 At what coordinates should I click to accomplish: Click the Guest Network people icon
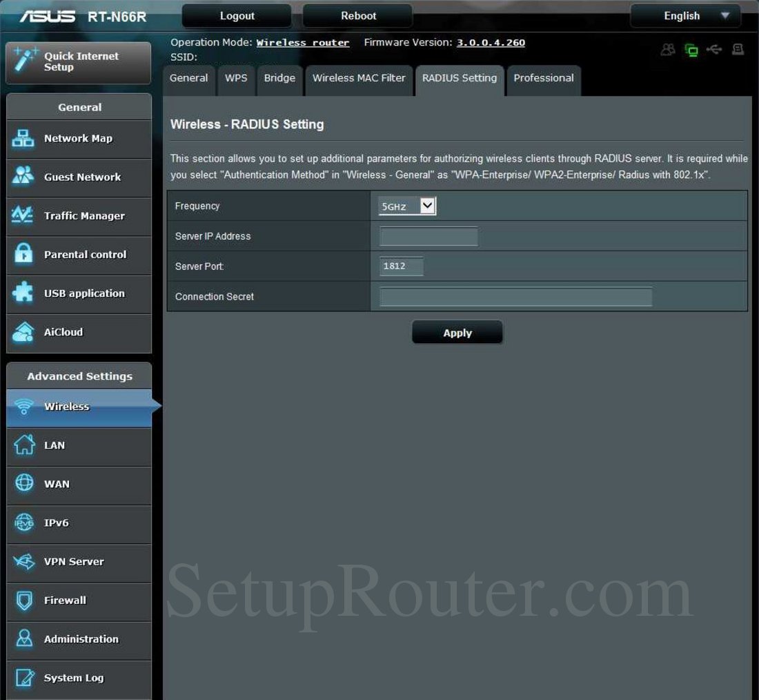click(x=23, y=176)
